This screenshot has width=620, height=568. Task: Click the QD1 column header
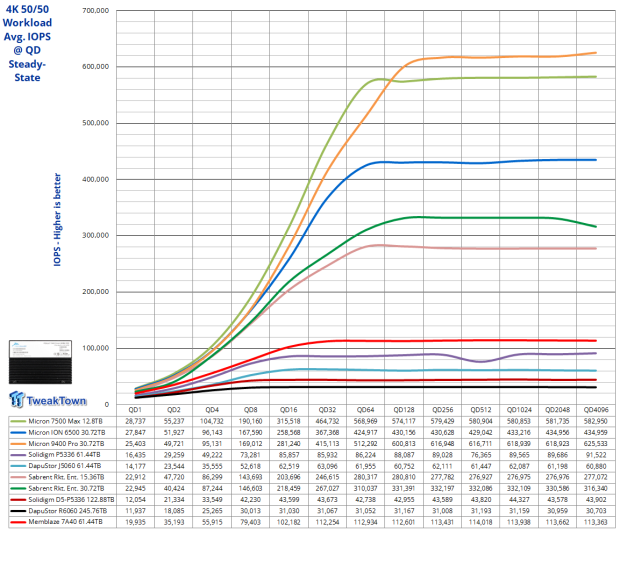click(x=135, y=410)
